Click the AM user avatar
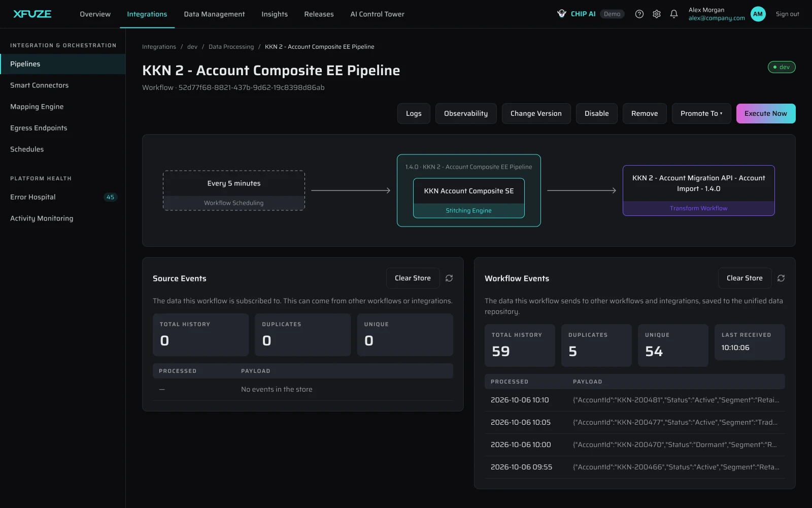The width and height of the screenshot is (812, 508). [x=758, y=14]
